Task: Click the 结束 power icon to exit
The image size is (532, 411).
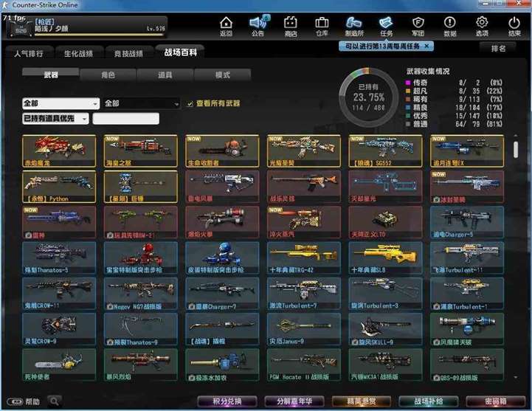Action: point(514,26)
